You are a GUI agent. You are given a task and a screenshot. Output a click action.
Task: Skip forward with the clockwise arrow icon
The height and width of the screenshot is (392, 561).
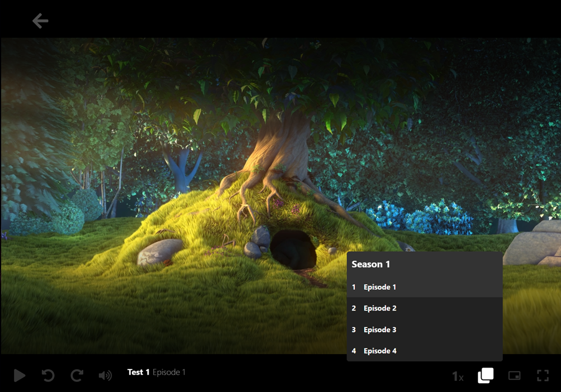[77, 375]
